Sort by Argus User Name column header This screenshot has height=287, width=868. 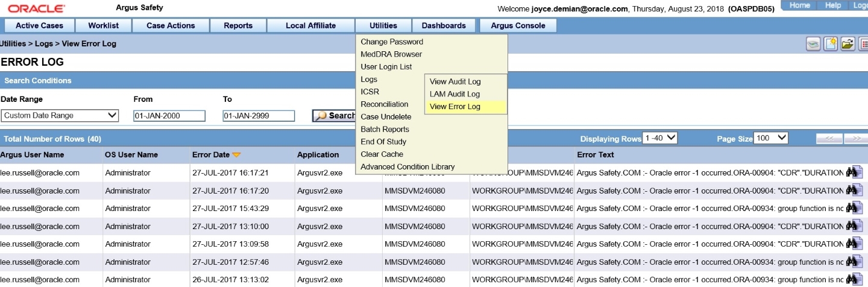tap(32, 155)
